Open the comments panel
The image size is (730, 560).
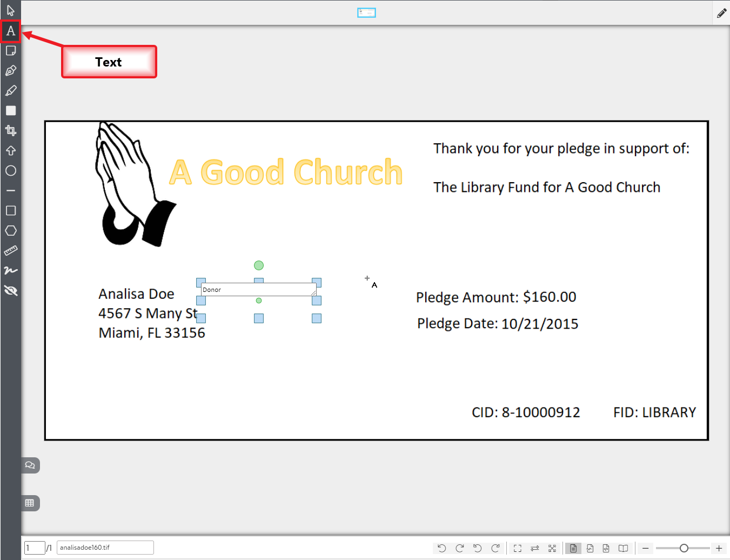coord(30,465)
